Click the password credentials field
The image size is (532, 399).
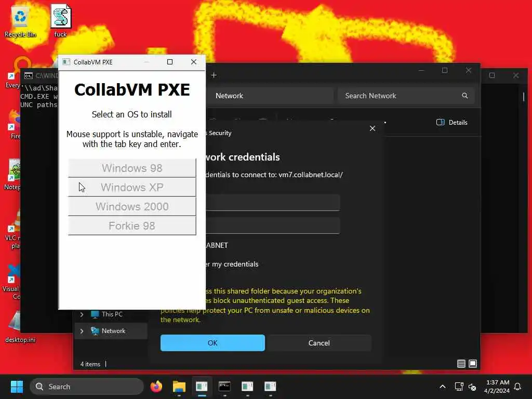(272, 225)
